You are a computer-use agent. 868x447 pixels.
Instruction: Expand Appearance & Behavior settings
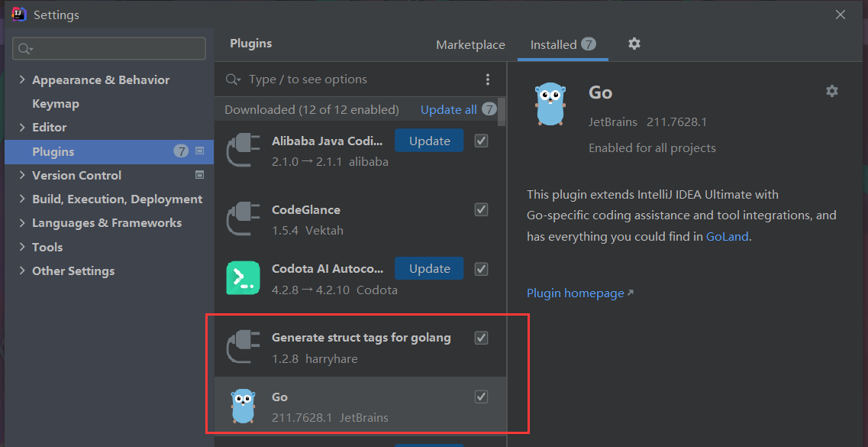point(22,79)
